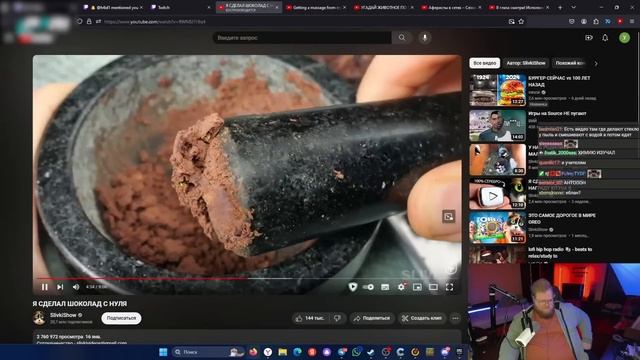
Task: Open the browser account profile icon
Action: pos(584,21)
